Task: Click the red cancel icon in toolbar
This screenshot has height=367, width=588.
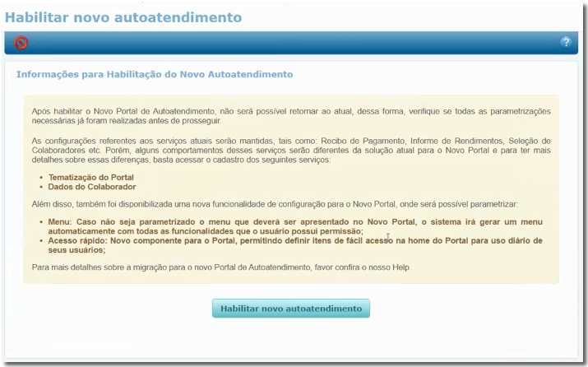Action: pos(21,43)
